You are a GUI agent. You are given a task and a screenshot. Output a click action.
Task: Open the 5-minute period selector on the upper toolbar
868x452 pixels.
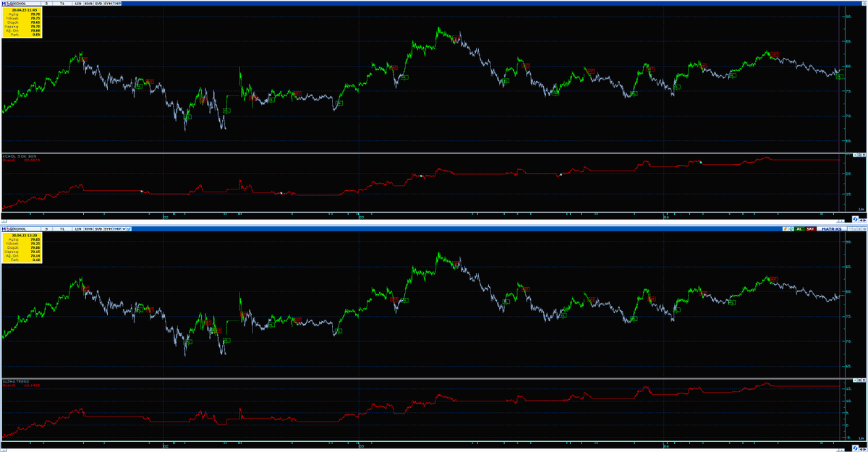46,3
